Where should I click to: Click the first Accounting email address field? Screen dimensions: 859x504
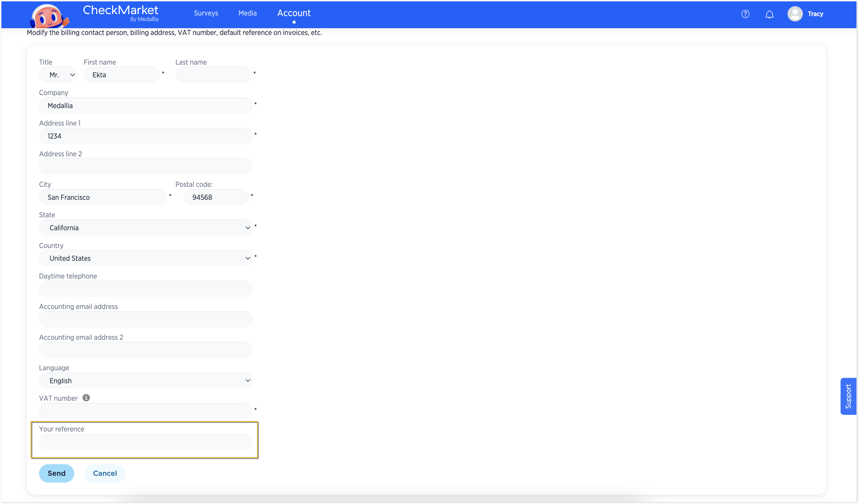click(x=145, y=319)
